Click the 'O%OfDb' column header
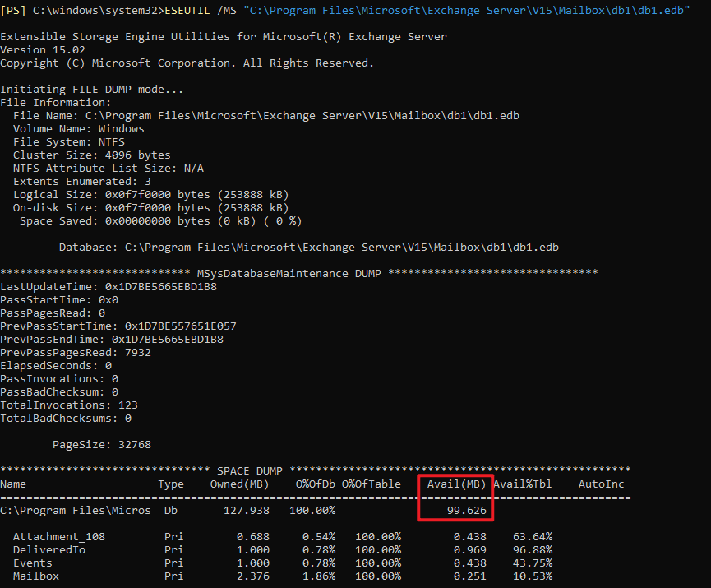 (316, 484)
